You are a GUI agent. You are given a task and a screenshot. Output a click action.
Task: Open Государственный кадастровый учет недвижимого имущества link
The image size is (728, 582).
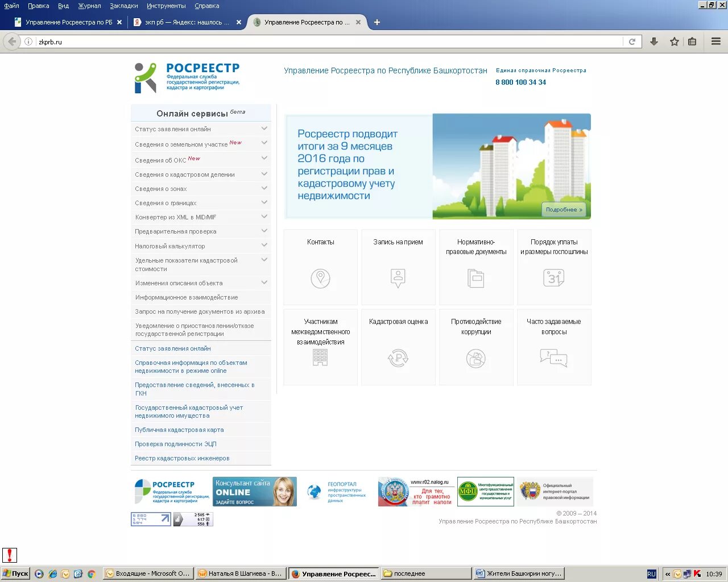tap(189, 411)
